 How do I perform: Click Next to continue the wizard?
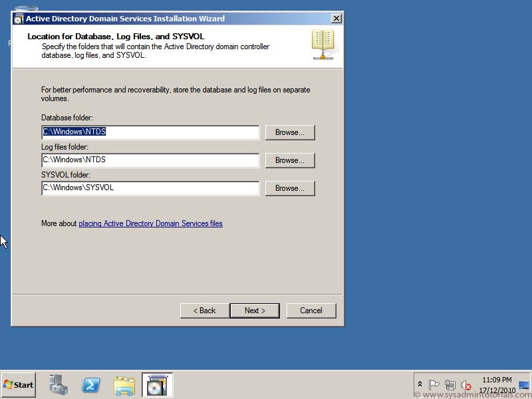point(255,310)
